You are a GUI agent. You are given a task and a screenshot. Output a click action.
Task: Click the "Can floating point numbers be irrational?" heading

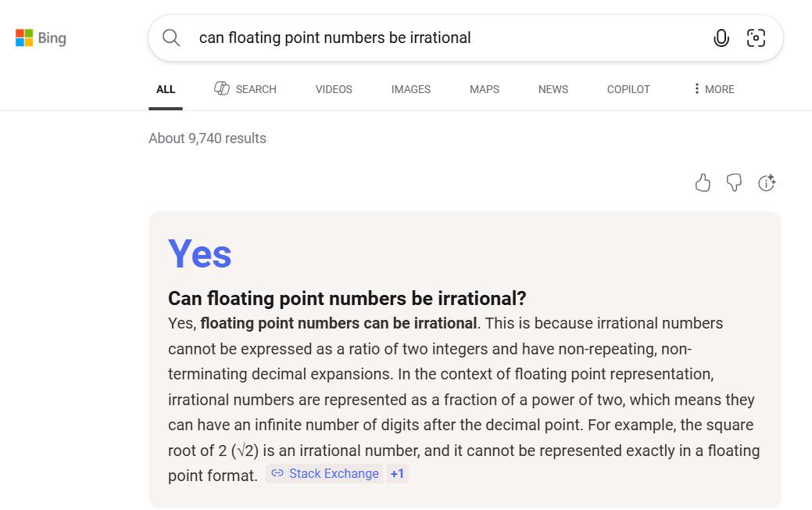click(x=347, y=298)
